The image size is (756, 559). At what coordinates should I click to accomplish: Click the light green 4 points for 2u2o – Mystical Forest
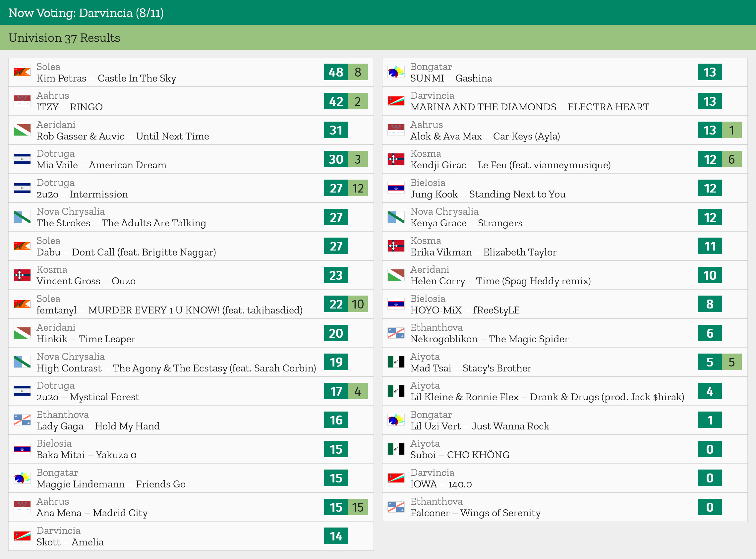click(x=358, y=391)
